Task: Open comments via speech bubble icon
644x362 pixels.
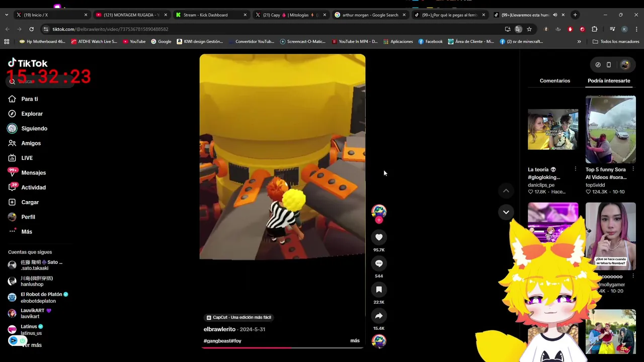Action: click(x=379, y=263)
